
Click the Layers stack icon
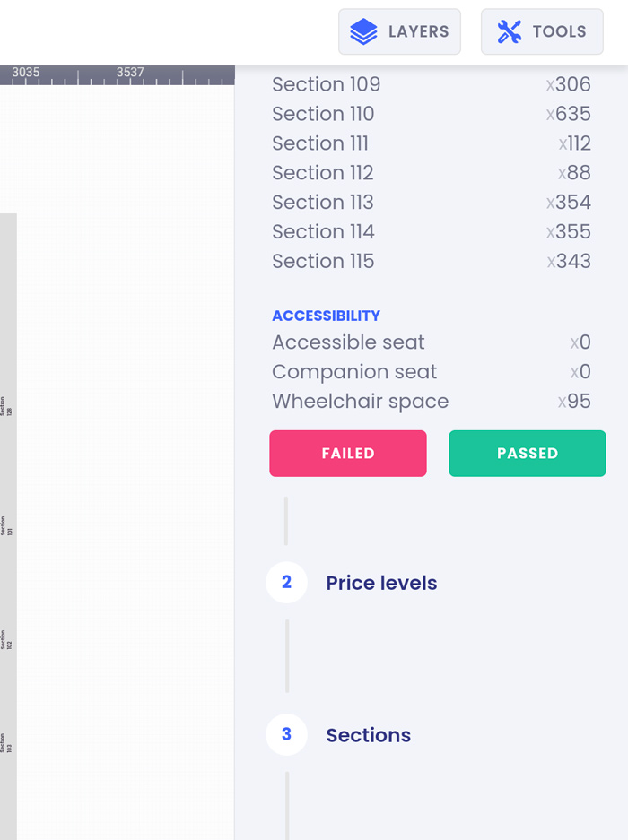click(363, 31)
